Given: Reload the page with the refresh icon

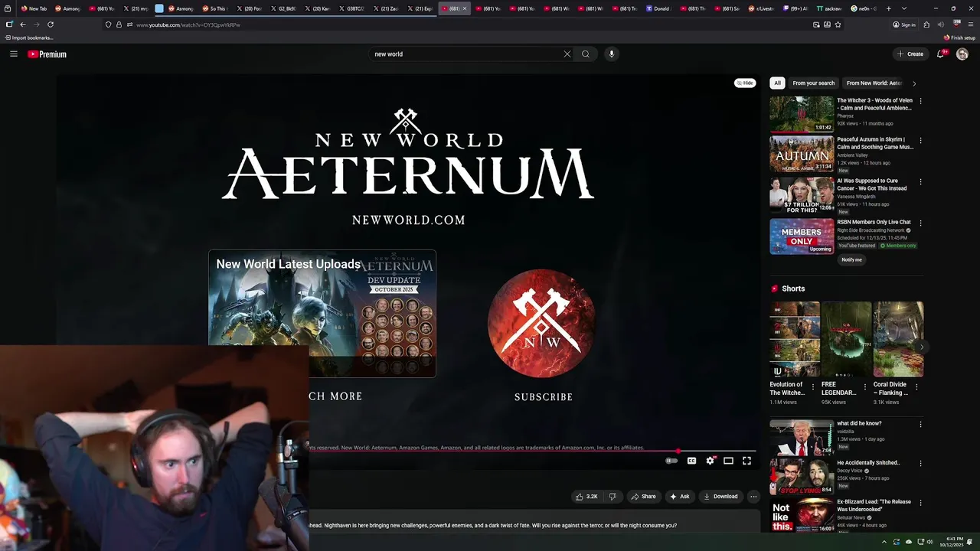Looking at the screenshot, I should pyautogui.click(x=51, y=24).
